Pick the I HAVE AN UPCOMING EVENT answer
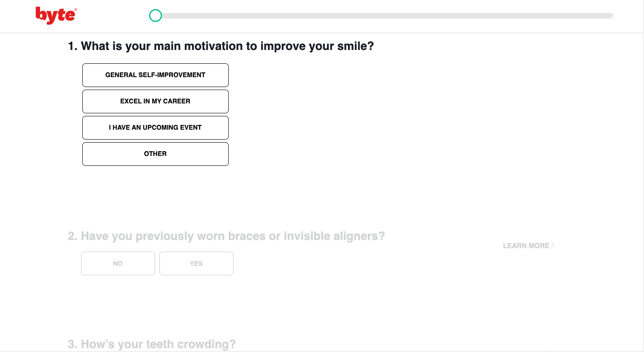The width and height of the screenshot is (644, 352). [155, 128]
